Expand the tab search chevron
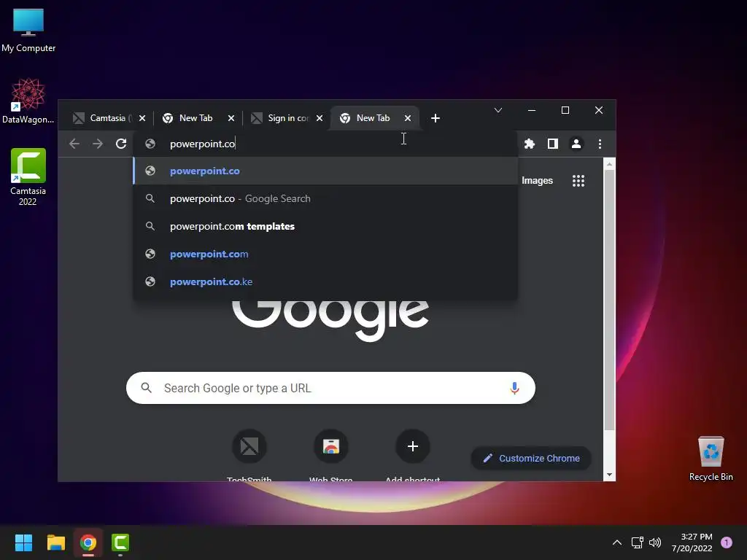 (498, 111)
